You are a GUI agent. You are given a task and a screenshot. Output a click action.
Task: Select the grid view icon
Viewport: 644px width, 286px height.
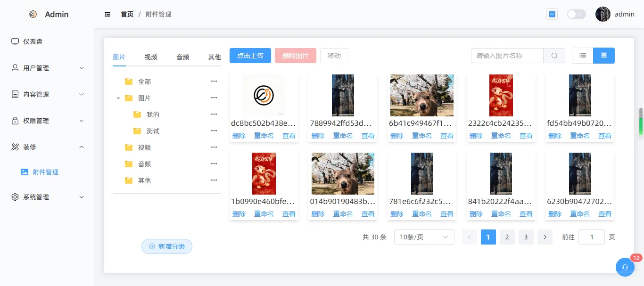(604, 55)
